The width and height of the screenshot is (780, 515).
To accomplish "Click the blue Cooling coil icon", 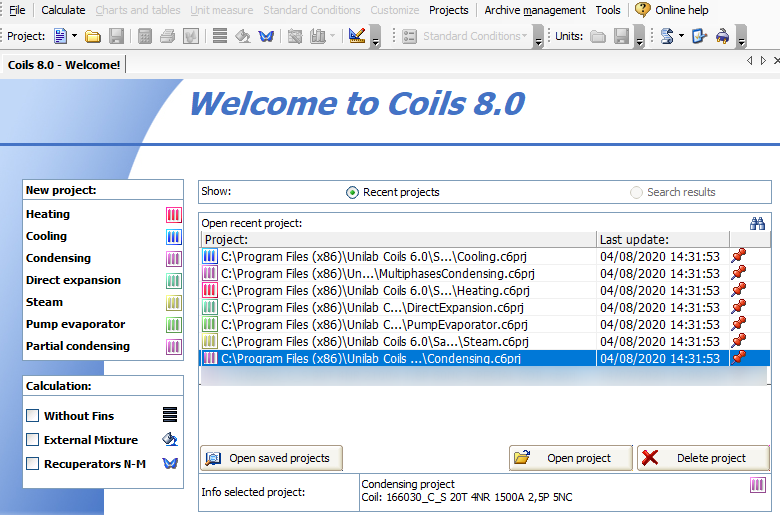I will pos(174,237).
